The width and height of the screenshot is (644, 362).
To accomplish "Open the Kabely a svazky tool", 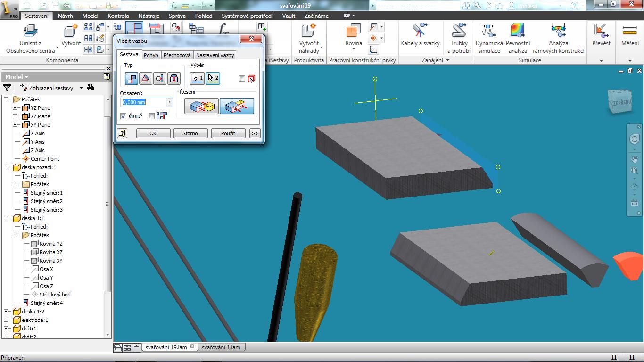I will click(420, 35).
